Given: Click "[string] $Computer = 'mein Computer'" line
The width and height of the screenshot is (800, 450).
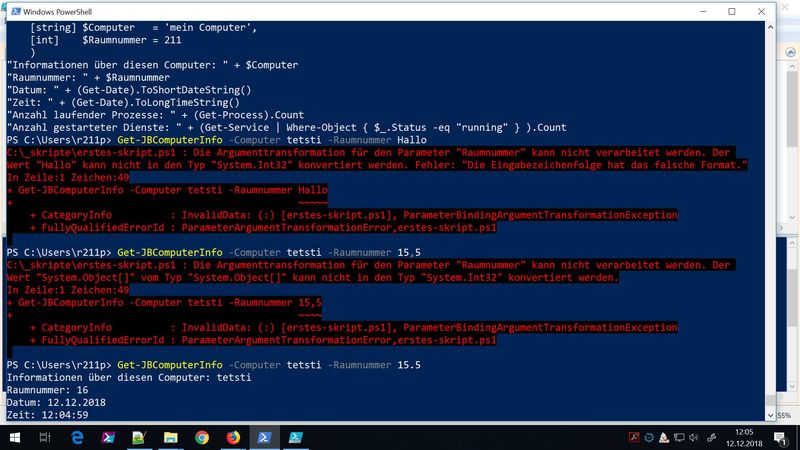Looking at the screenshot, I should (x=143, y=28).
